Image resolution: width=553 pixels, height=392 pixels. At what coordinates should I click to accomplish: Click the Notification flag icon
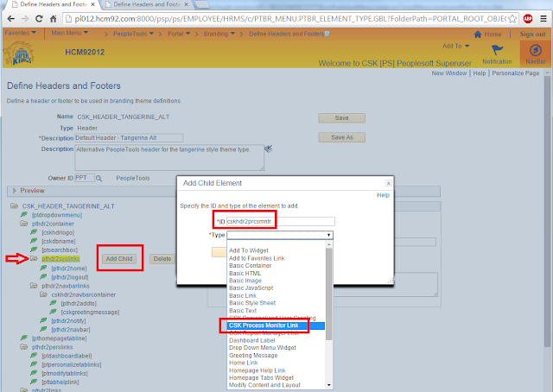(x=498, y=50)
